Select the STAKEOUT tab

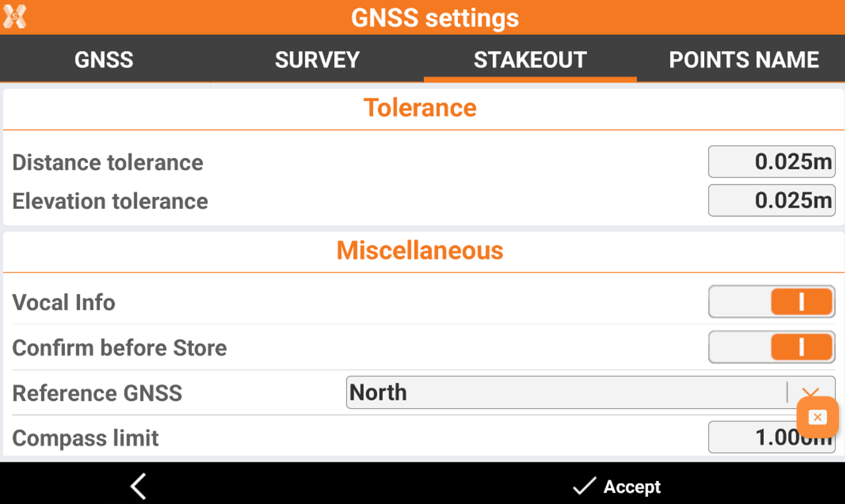(x=530, y=60)
